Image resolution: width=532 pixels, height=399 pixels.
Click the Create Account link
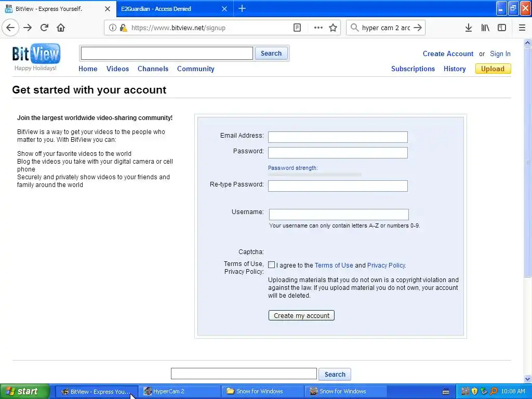pos(448,54)
